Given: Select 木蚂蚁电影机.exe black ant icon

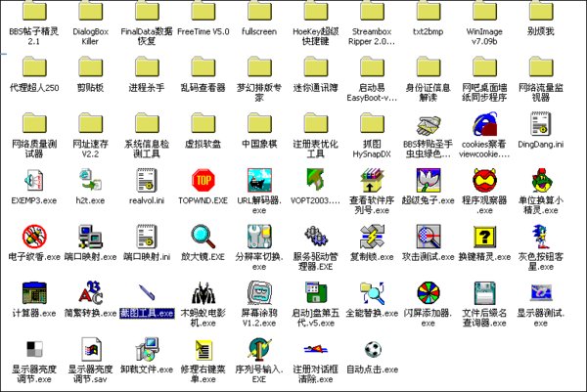Looking at the screenshot, I should click(203, 293).
